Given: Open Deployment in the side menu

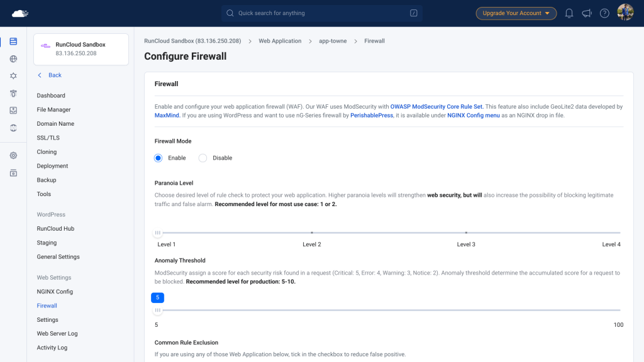Looking at the screenshot, I should pyautogui.click(x=52, y=166).
